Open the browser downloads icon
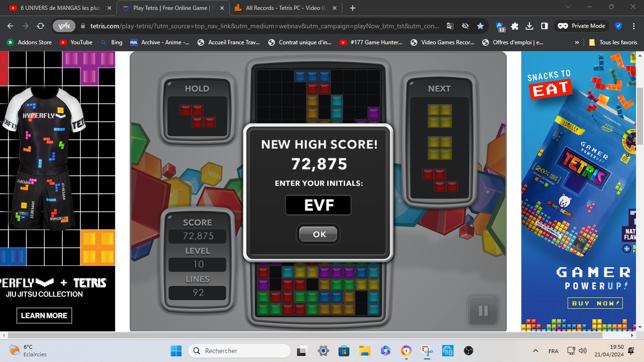Screen dimensions: 644x362 (x=529, y=26)
